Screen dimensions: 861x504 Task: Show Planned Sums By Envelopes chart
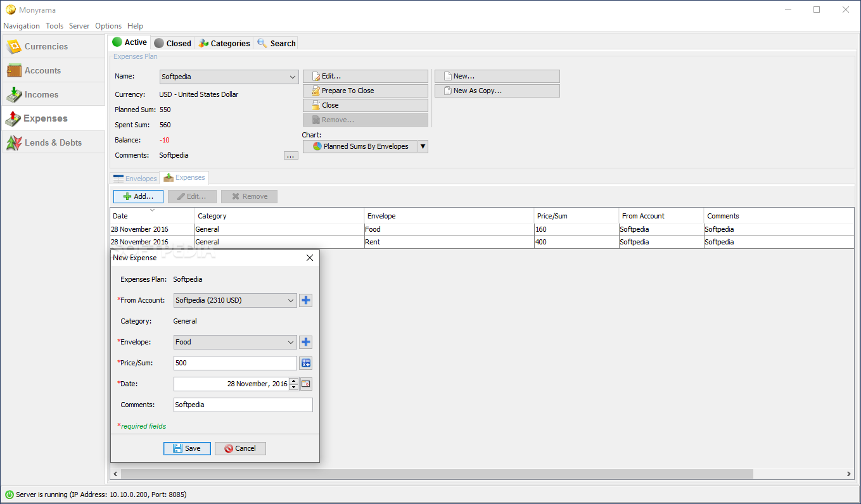pos(360,147)
